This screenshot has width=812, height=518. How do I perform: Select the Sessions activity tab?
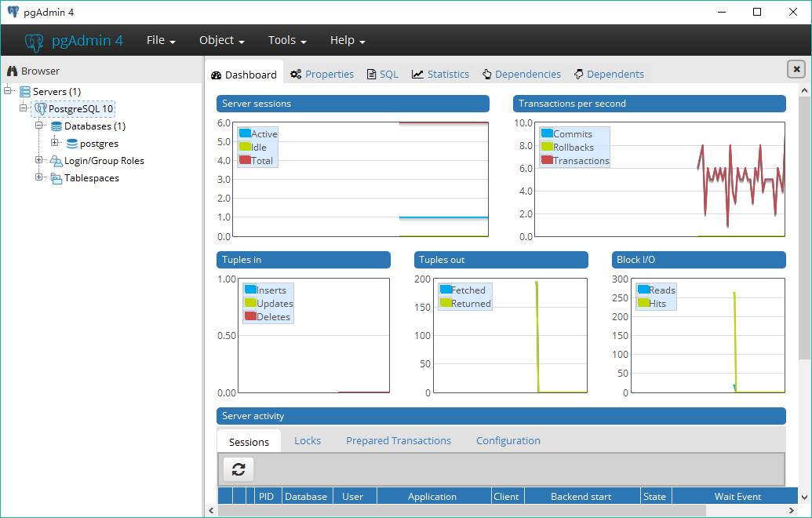249,442
